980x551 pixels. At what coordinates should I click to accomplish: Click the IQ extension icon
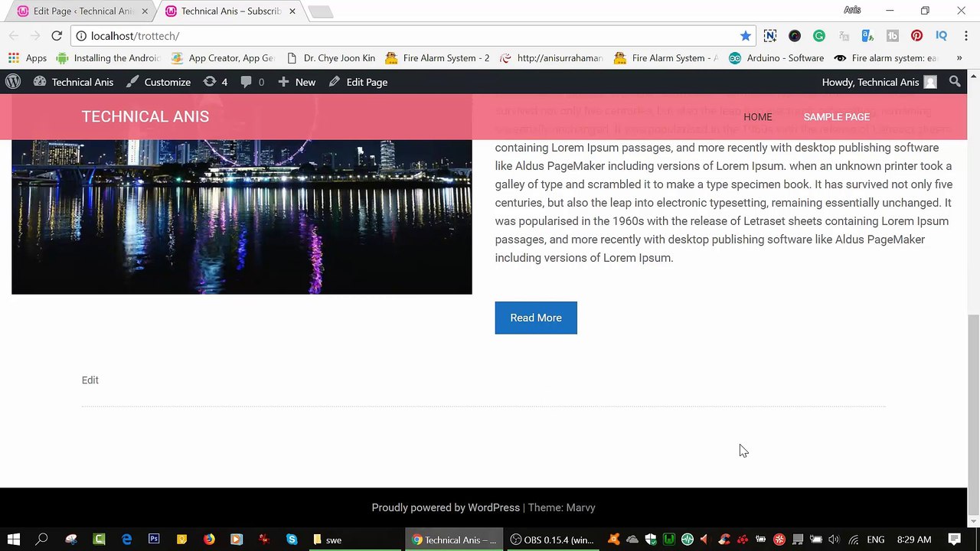942,36
